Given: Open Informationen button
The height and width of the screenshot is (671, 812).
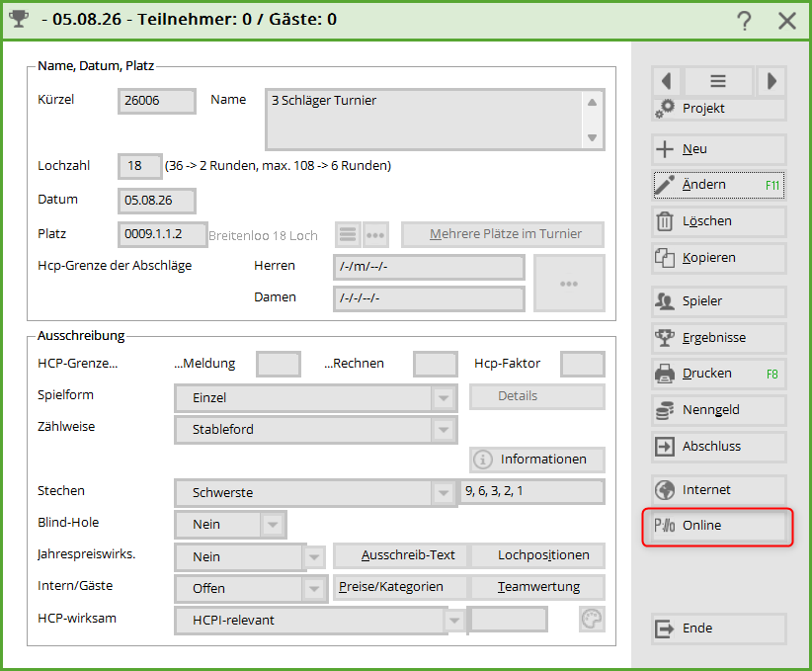Looking at the screenshot, I should coord(537,460).
